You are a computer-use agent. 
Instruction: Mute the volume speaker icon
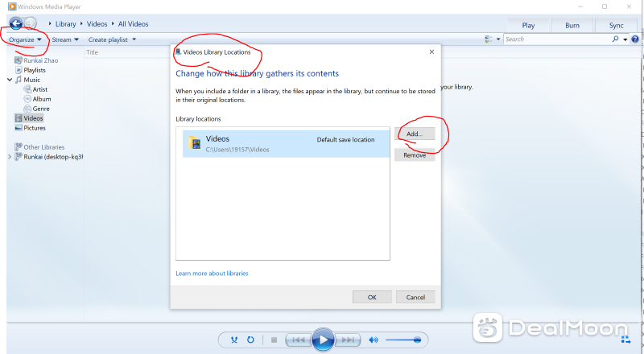[373, 340]
